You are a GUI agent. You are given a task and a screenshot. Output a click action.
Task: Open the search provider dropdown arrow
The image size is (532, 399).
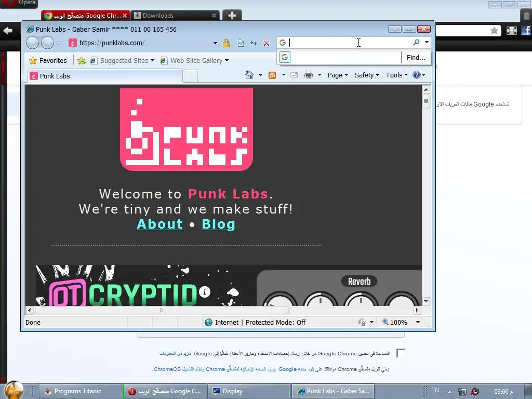click(427, 42)
